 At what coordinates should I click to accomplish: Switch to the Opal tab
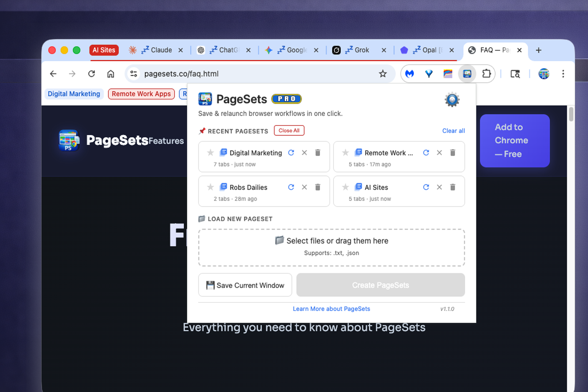pyautogui.click(x=427, y=50)
